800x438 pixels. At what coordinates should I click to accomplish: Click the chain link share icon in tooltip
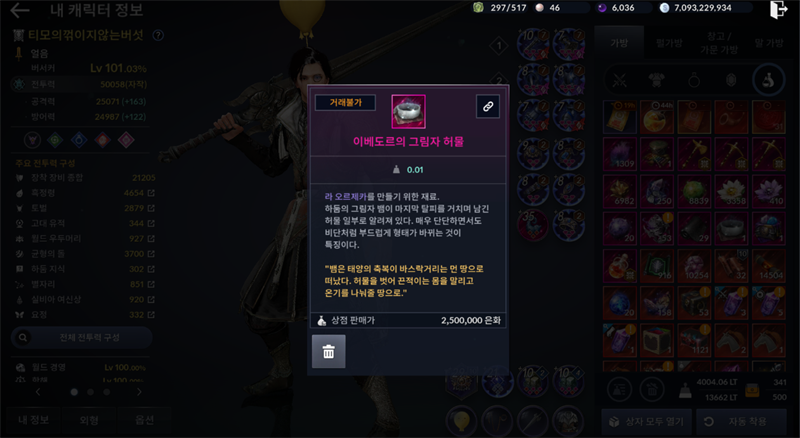tap(488, 106)
